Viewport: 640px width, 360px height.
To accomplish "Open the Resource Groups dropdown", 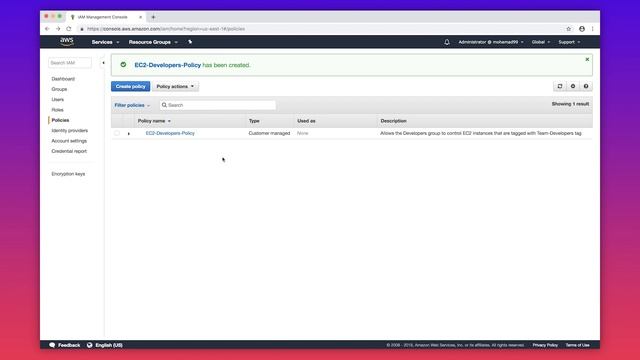I will [153, 42].
